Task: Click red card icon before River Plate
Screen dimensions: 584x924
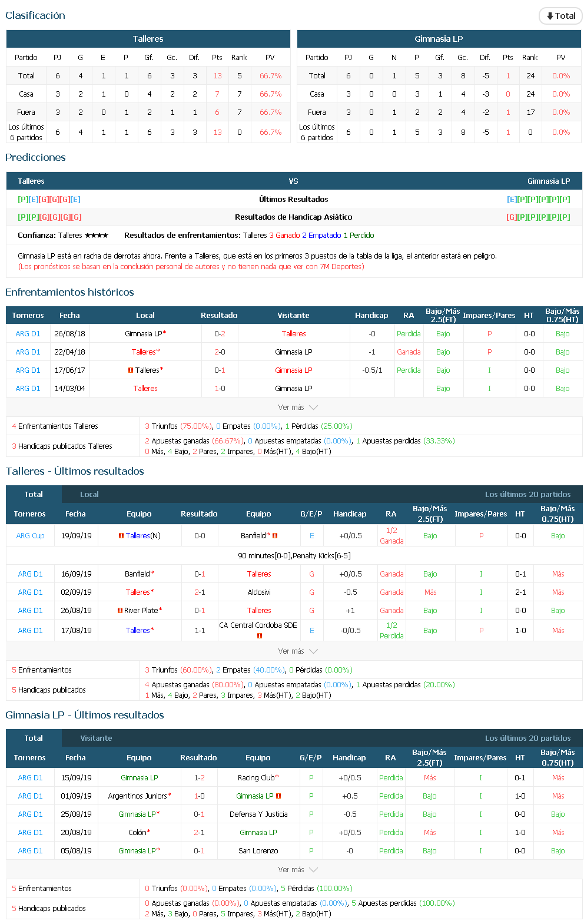Action: [x=120, y=611]
